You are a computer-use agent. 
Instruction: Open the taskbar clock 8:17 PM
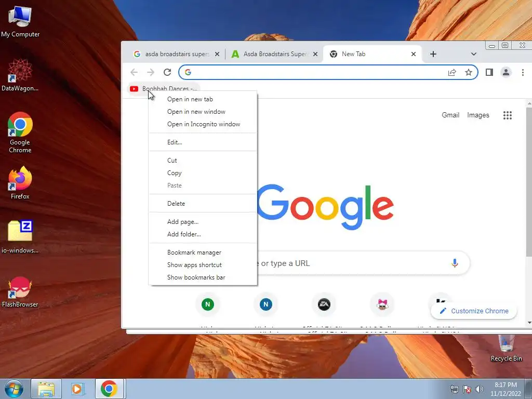pos(506,389)
